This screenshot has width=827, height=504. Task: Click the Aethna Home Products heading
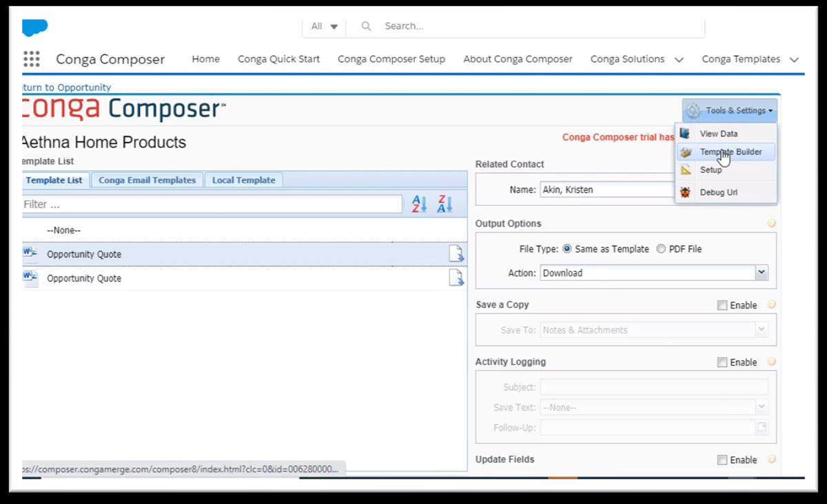click(104, 143)
